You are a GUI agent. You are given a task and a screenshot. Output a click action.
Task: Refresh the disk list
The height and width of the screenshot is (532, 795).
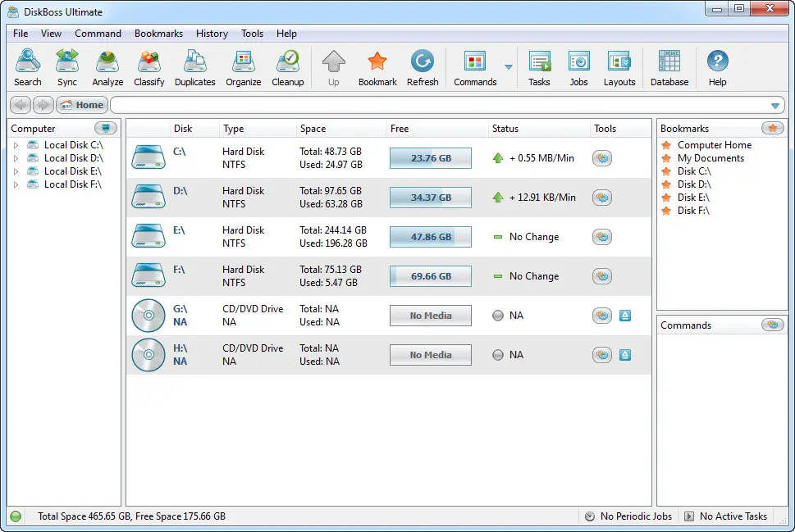[423, 67]
